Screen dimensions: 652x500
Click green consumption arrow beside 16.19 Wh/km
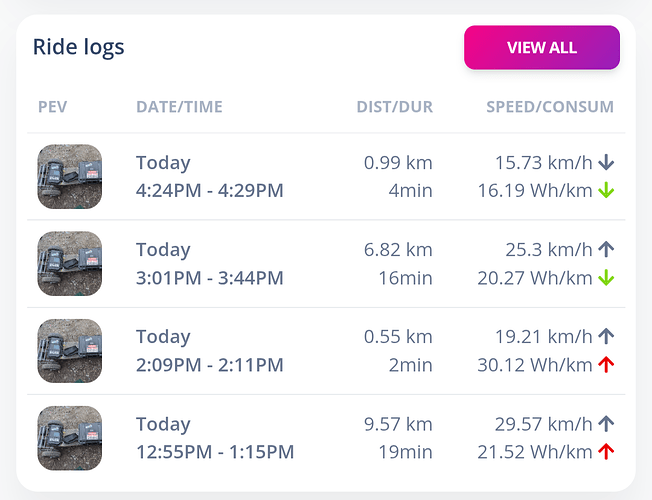coord(606,191)
